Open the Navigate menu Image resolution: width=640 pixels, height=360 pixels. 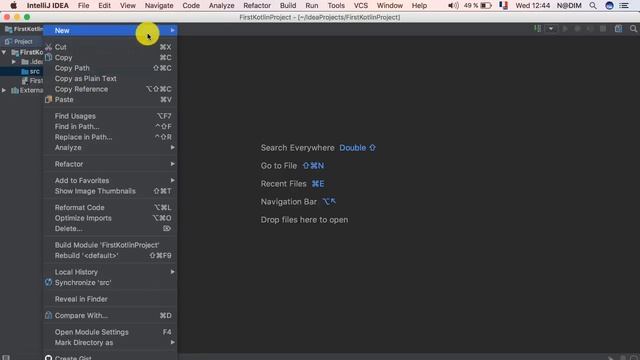pyautogui.click(x=159, y=5)
